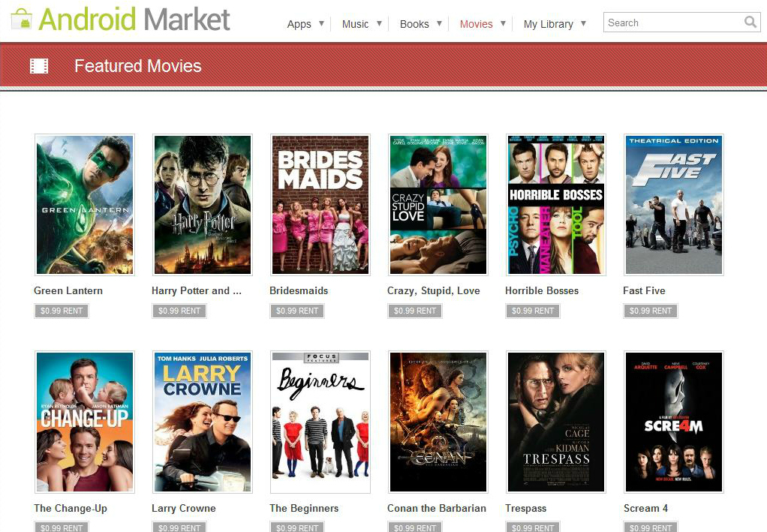Open the Conan the Barbarian poster

tap(438, 422)
